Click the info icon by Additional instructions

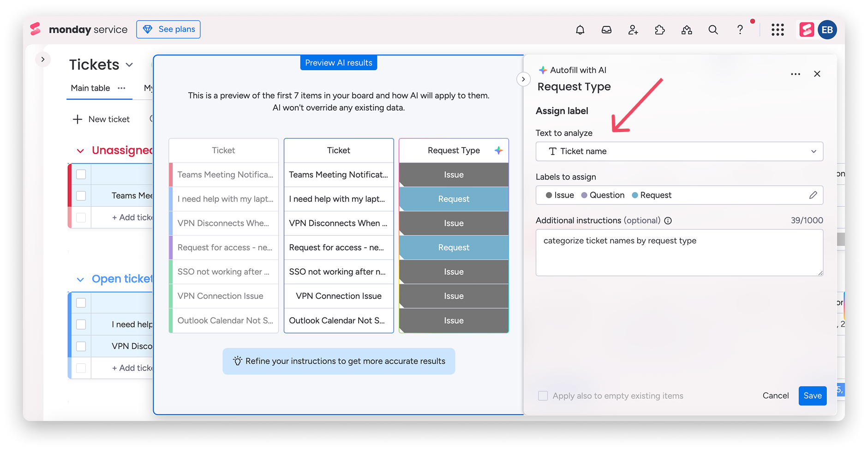click(668, 221)
